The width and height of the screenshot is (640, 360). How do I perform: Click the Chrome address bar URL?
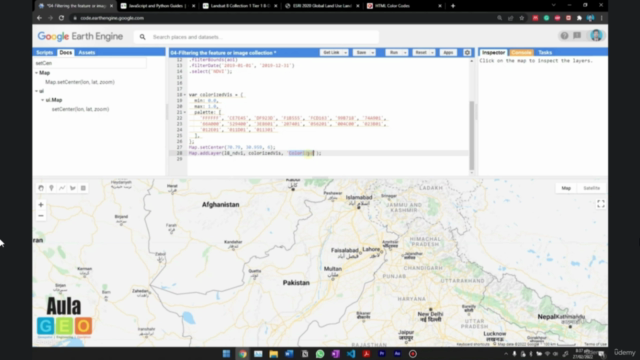point(112,18)
